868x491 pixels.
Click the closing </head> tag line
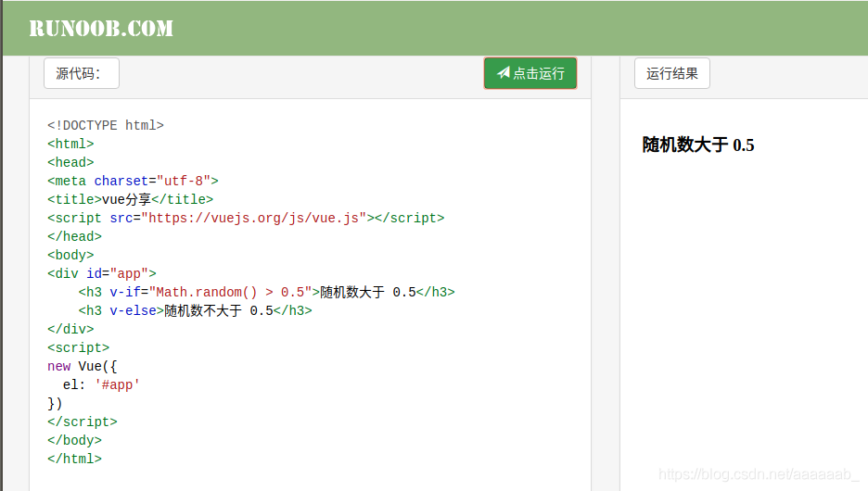point(75,236)
